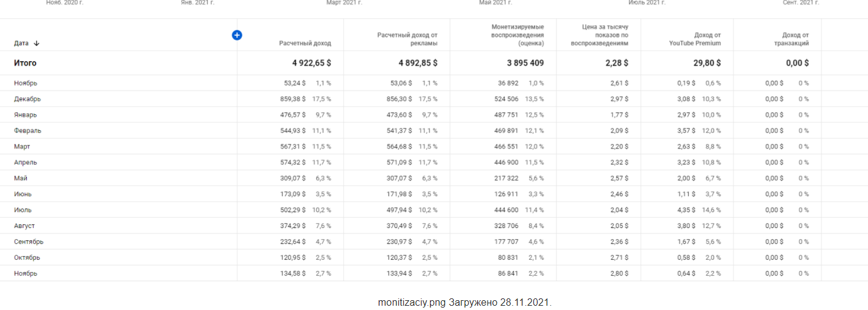Choose the Февраль row label
Screen dimensions: 868x310
[x=28, y=131]
